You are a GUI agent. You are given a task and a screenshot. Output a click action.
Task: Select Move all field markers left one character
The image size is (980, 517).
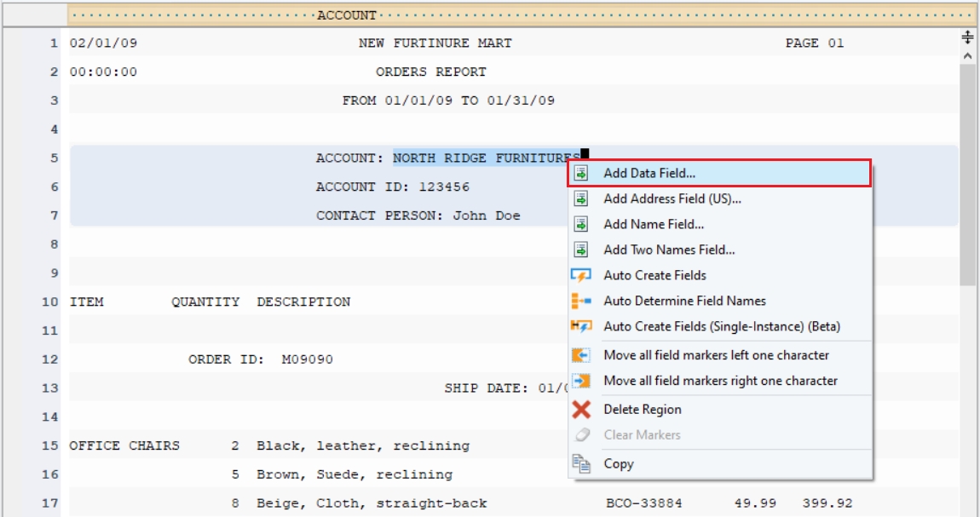pyautogui.click(x=716, y=355)
